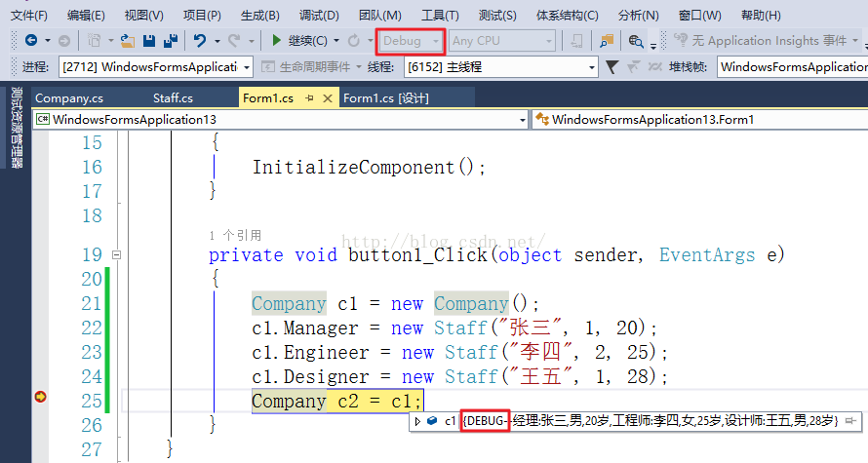Click the c1.Designer text on line 24
The width and height of the screenshot is (868, 463).
310,376
